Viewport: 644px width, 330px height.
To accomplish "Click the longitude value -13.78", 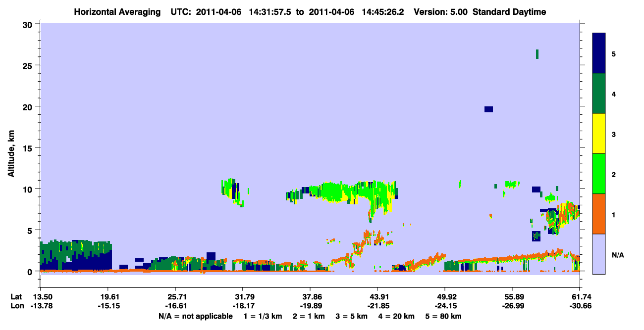I will point(41,306).
